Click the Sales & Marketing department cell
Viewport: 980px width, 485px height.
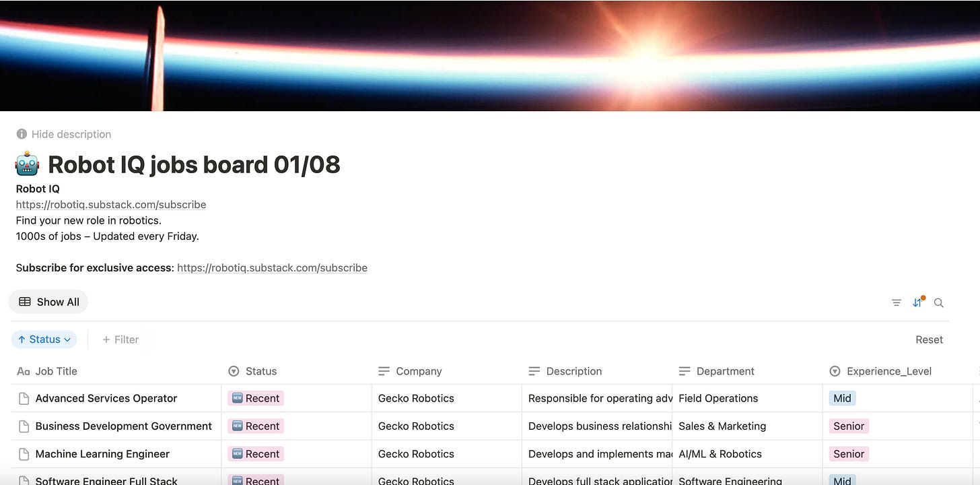click(x=747, y=426)
